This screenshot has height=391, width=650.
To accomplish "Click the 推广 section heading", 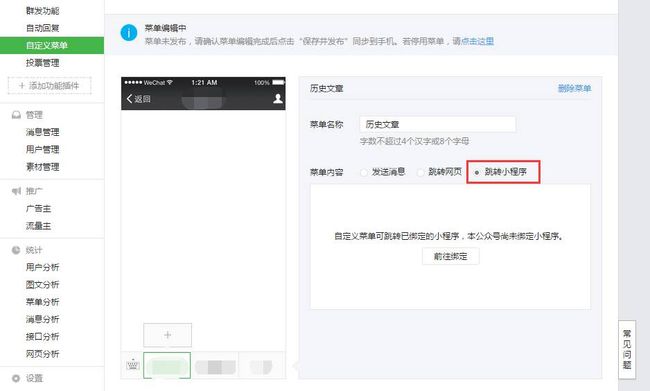I will (x=34, y=191).
